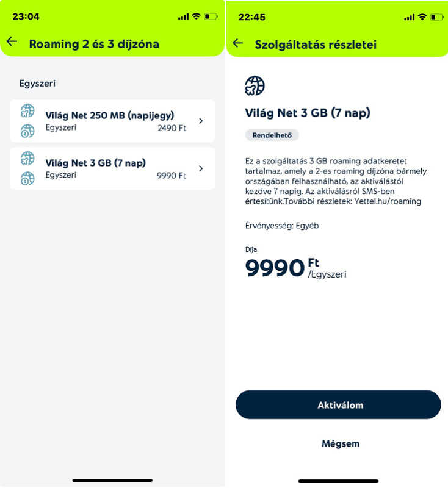This screenshot has height=488, width=448.
Task: Open Világ Net 250 MB (napijegy) via its chevron
Action: pos(200,121)
